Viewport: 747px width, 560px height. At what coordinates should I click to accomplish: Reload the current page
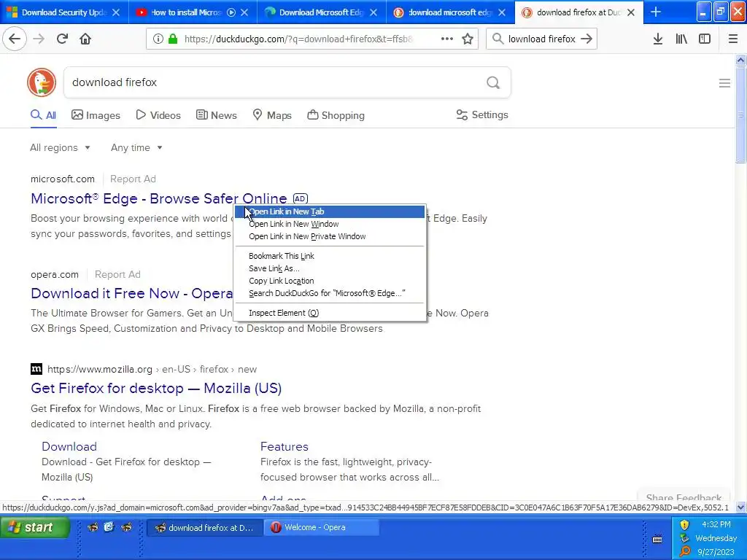pyautogui.click(x=62, y=39)
